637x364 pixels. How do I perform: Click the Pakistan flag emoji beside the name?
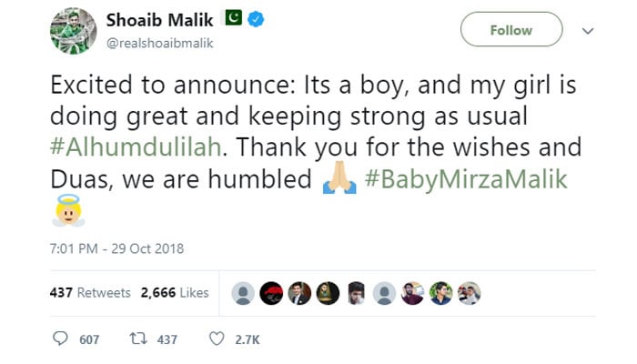[235, 19]
